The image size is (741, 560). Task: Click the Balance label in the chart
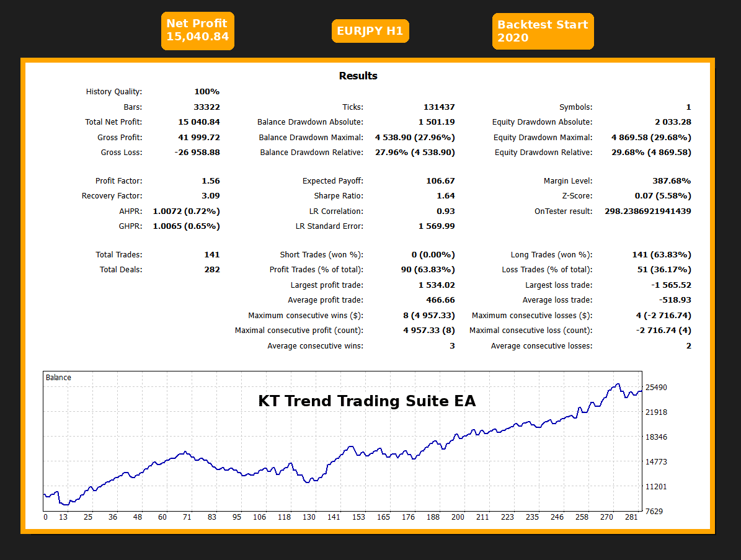point(58,378)
